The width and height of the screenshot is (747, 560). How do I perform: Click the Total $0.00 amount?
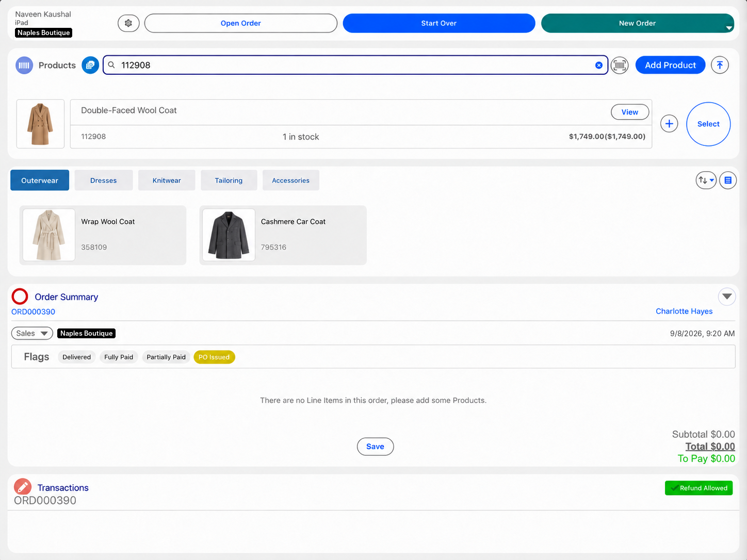pos(710,447)
